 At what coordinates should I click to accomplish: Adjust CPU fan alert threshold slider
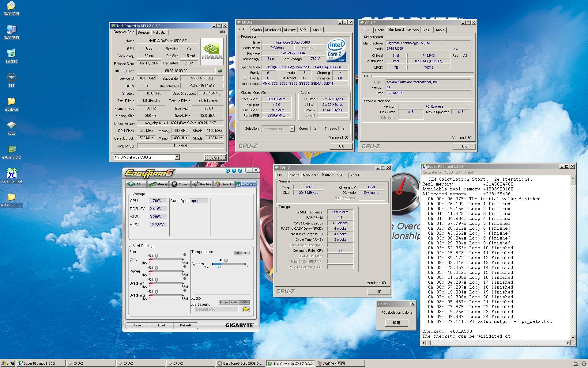[156, 256]
